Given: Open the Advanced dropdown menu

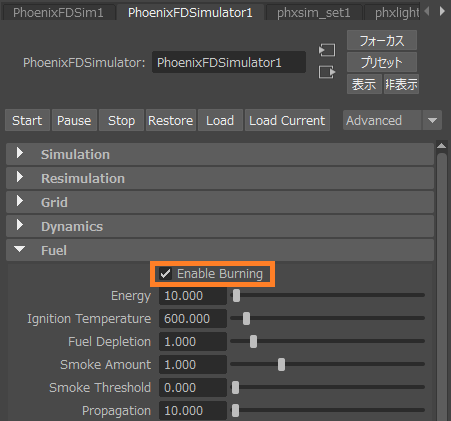Looking at the screenshot, I should point(392,120).
